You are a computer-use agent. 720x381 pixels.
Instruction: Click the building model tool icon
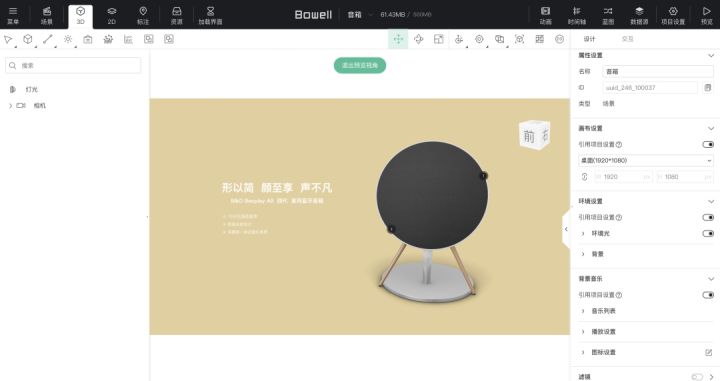[88, 39]
